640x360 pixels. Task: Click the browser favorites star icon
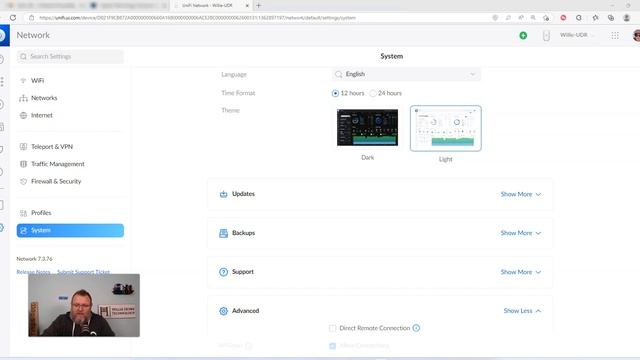tap(596, 18)
